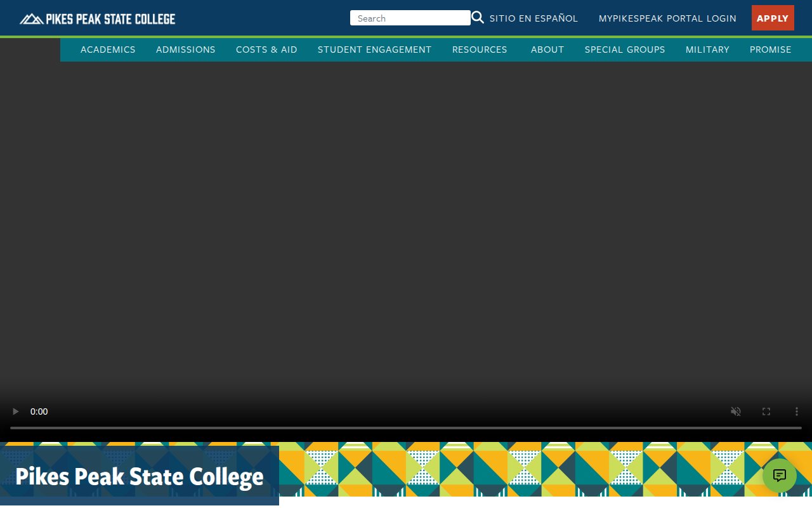Open the MyPikesPeak Portal Login link
The height and width of the screenshot is (508, 812).
pos(667,18)
